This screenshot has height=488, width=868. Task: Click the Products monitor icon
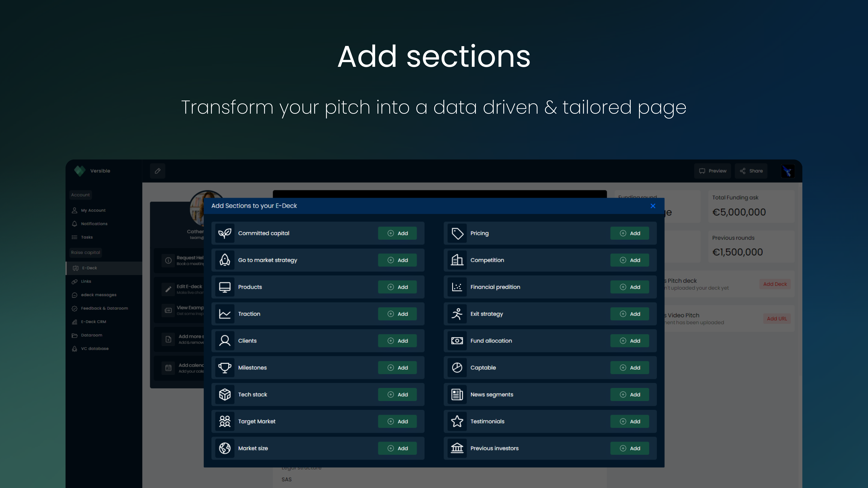coord(225,287)
